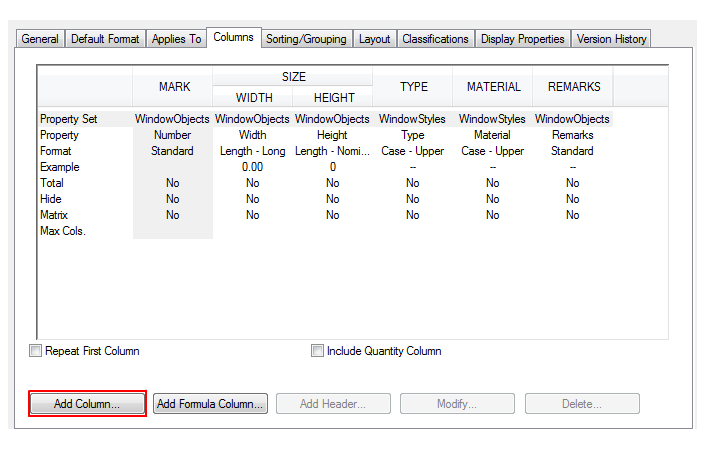706x450 pixels.
Task: Open the Default Format tab
Action: coord(105,39)
